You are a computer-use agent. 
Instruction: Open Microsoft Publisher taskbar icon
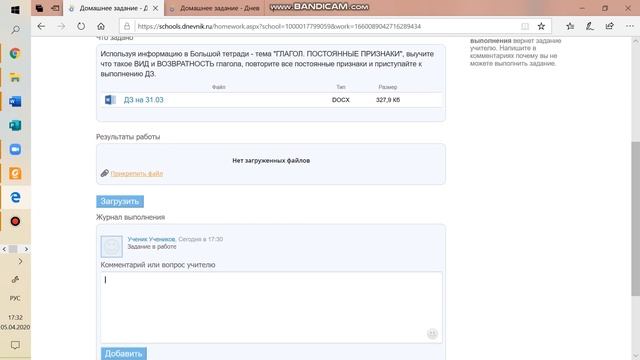pos(15,125)
